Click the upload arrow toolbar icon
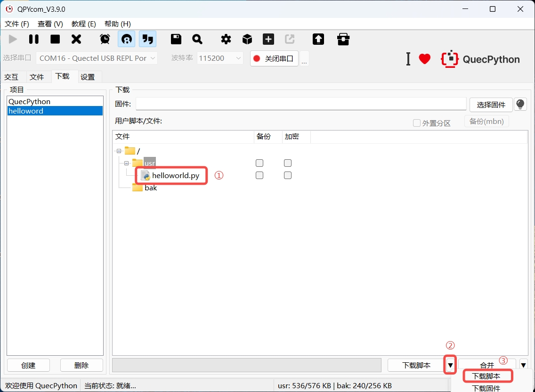The height and width of the screenshot is (392, 535). pos(318,39)
